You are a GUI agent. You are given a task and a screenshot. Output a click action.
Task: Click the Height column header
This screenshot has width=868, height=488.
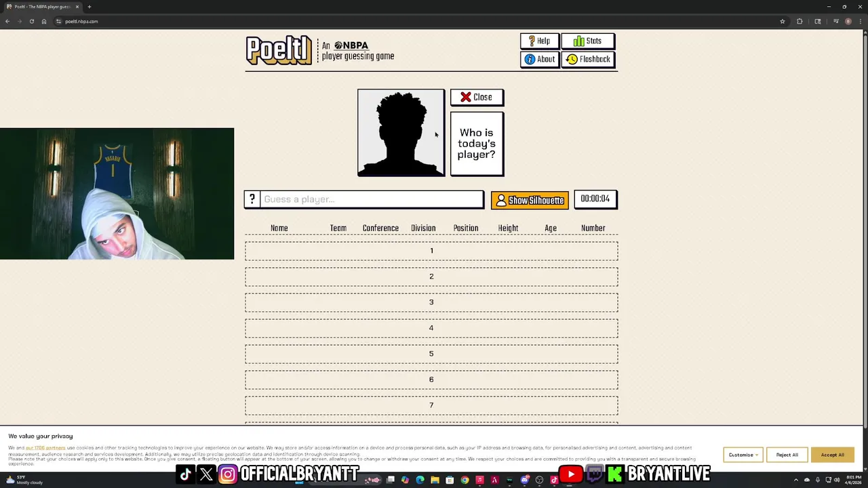(x=508, y=228)
